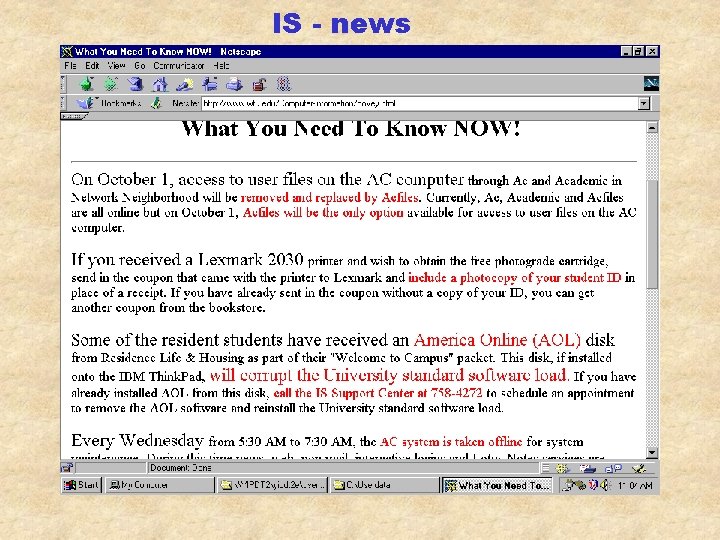Click 'Every Wednesday' paragraph opening
The image size is (720, 540).
(x=137, y=441)
